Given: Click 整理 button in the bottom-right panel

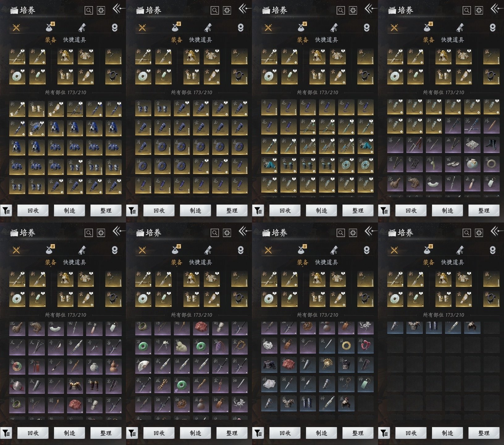Looking at the screenshot, I should [484, 433].
